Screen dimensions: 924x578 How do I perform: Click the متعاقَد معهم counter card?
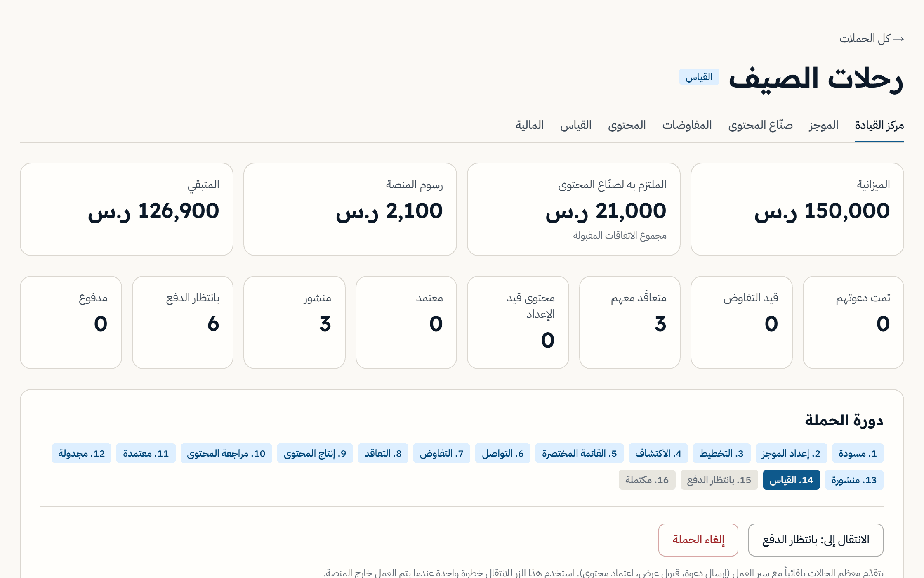click(x=629, y=322)
